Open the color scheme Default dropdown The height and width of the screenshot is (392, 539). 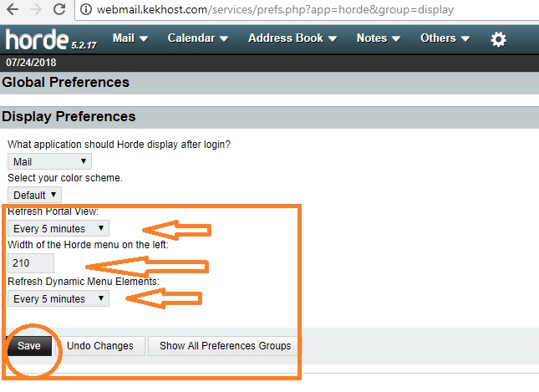pyautogui.click(x=33, y=196)
